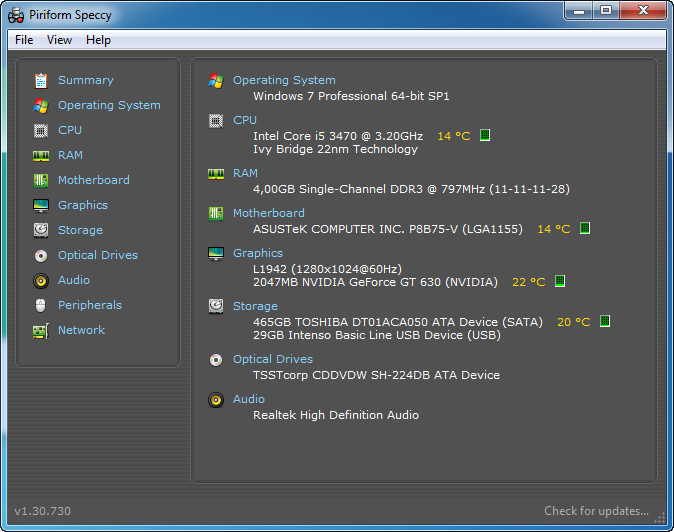Switch to CPU section in sidebar
This screenshot has height=532, width=674.
pos(70,130)
